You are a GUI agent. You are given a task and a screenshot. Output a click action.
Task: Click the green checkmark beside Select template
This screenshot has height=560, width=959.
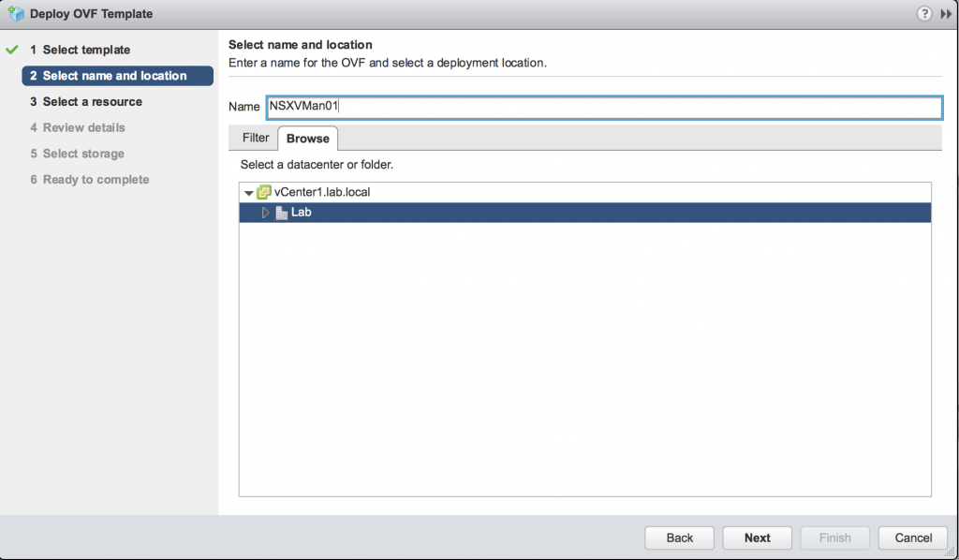tap(11, 50)
